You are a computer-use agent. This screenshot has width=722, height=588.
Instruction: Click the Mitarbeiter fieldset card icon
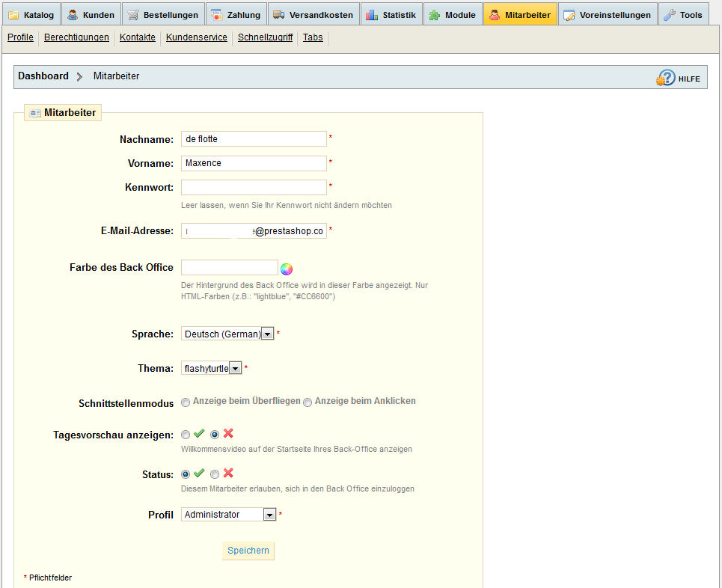[x=35, y=113]
